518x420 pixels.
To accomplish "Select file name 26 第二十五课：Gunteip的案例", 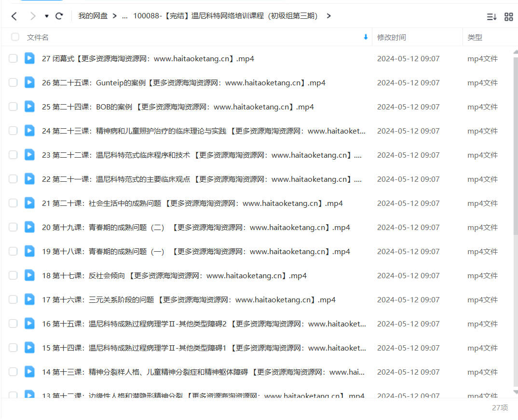I will click(x=184, y=83).
